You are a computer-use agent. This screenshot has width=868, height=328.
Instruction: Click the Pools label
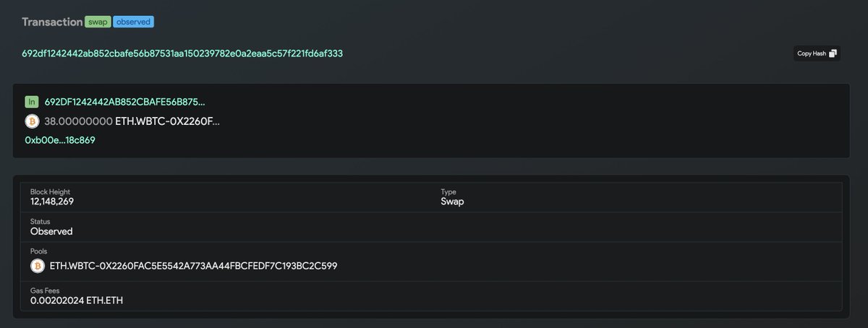click(38, 251)
